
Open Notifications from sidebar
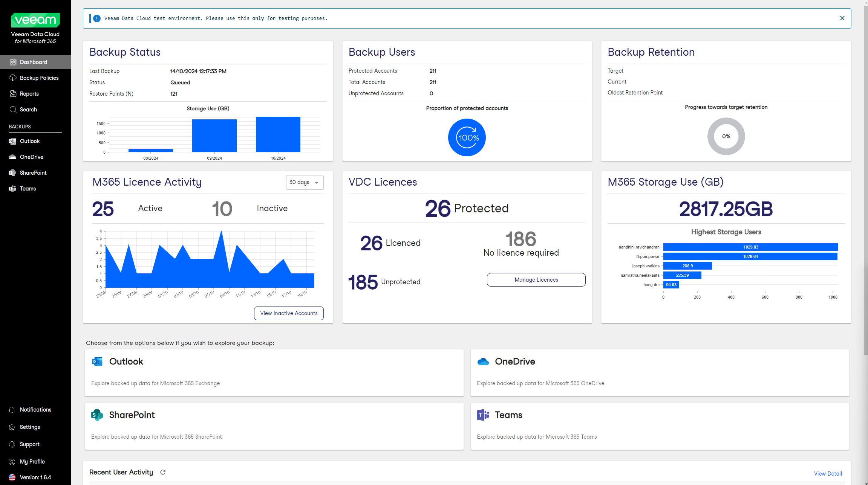[x=35, y=410]
